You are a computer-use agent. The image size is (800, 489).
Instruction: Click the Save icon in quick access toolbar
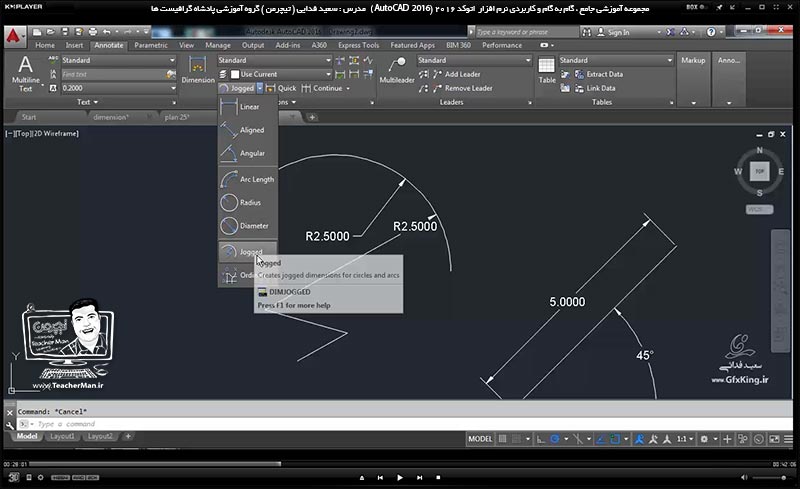[65, 32]
